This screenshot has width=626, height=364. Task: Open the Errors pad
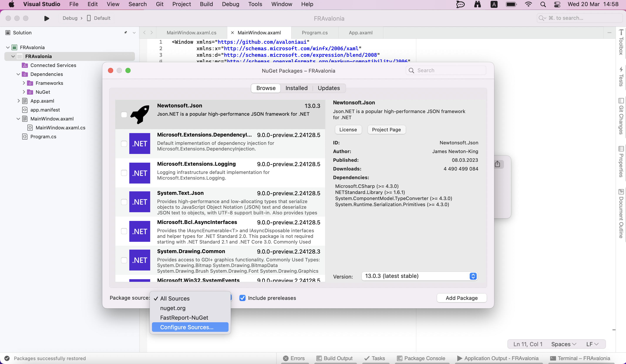294,358
